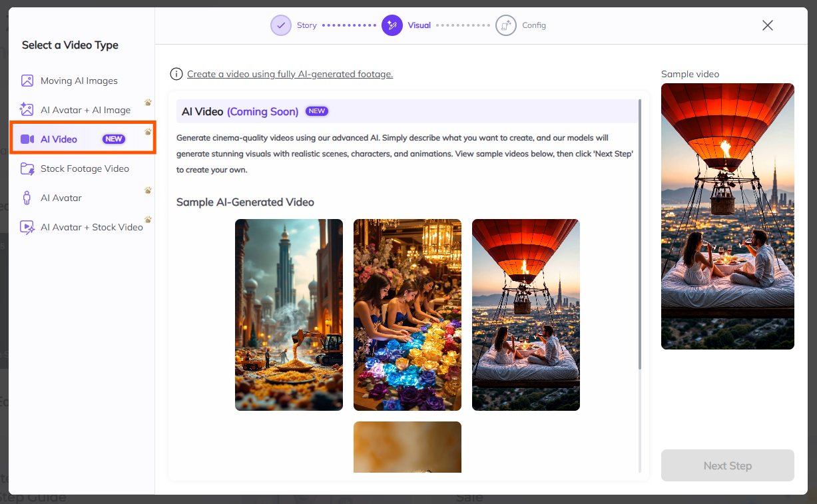
Task: Click crown badge next to AI Avatar
Action: click(148, 190)
